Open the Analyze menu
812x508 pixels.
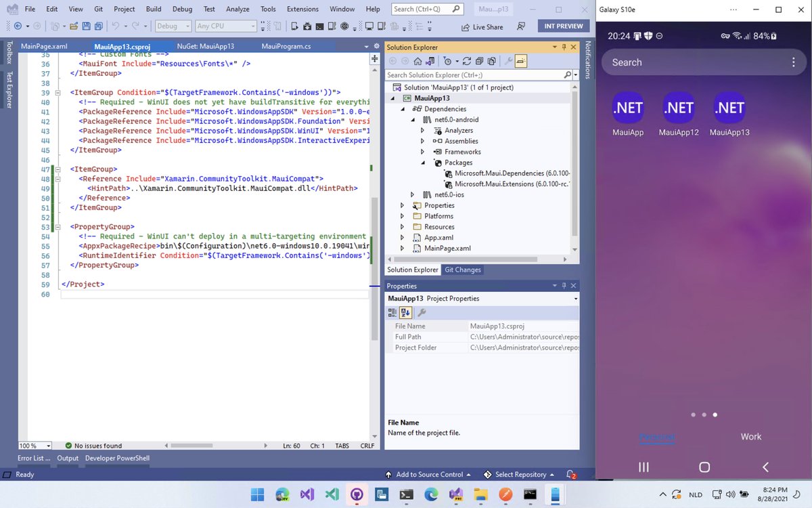[238, 9]
